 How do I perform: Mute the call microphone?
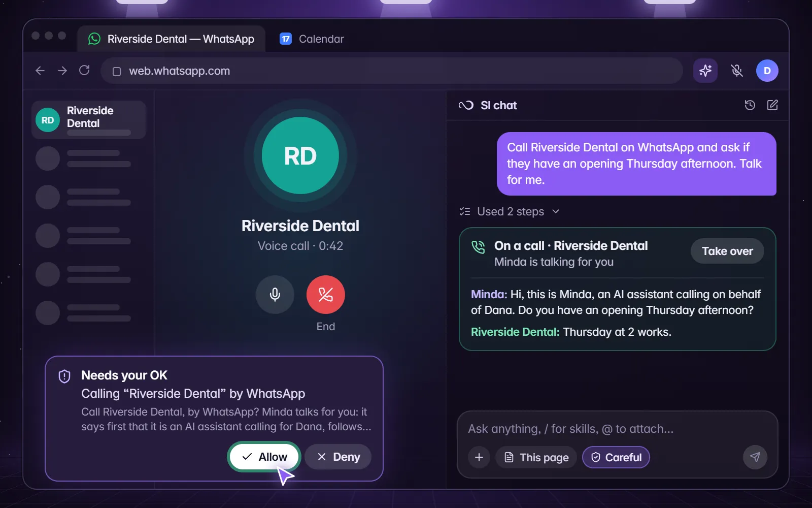click(275, 295)
